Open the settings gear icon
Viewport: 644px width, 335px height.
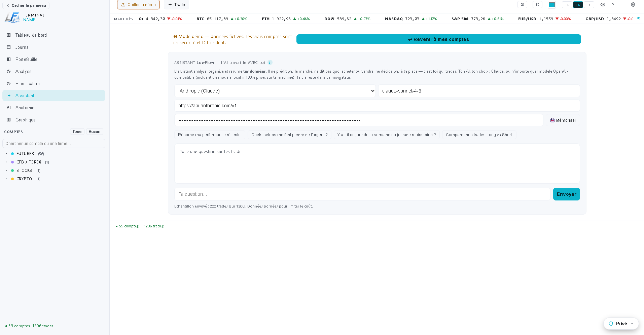pyautogui.click(x=633, y=5)
